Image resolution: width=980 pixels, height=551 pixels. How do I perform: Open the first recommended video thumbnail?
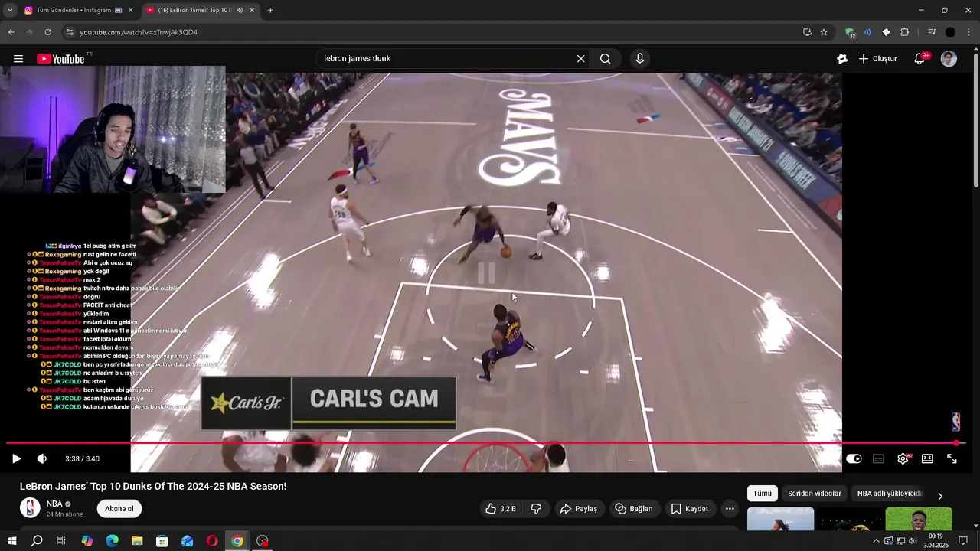[x=780, y=518]
